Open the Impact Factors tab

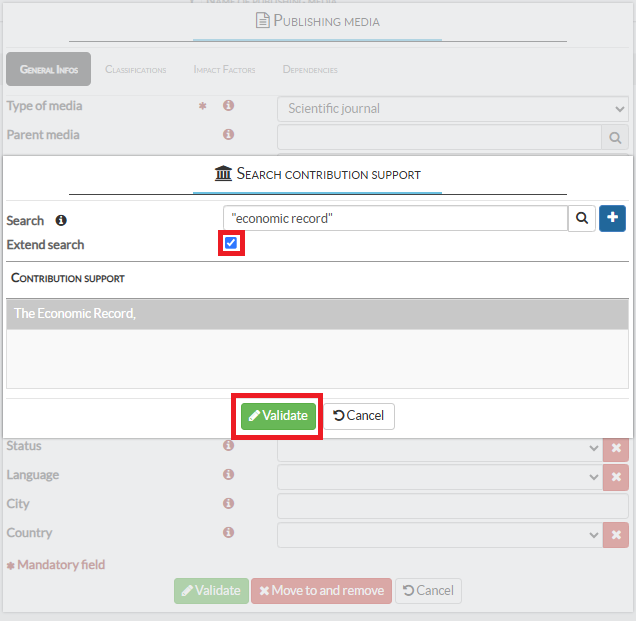224,70
